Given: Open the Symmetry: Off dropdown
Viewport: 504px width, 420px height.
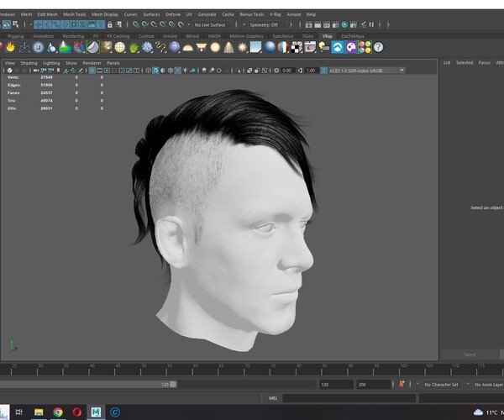Looking at the screenshot, I should click(267, 24).
